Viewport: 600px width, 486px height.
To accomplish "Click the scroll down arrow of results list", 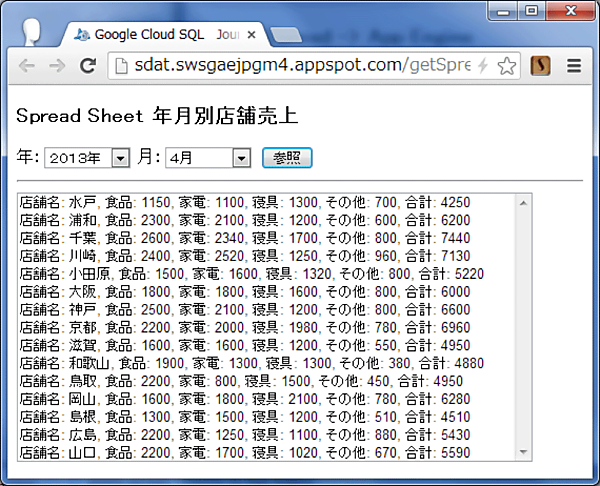I will [x=523, y=452].
